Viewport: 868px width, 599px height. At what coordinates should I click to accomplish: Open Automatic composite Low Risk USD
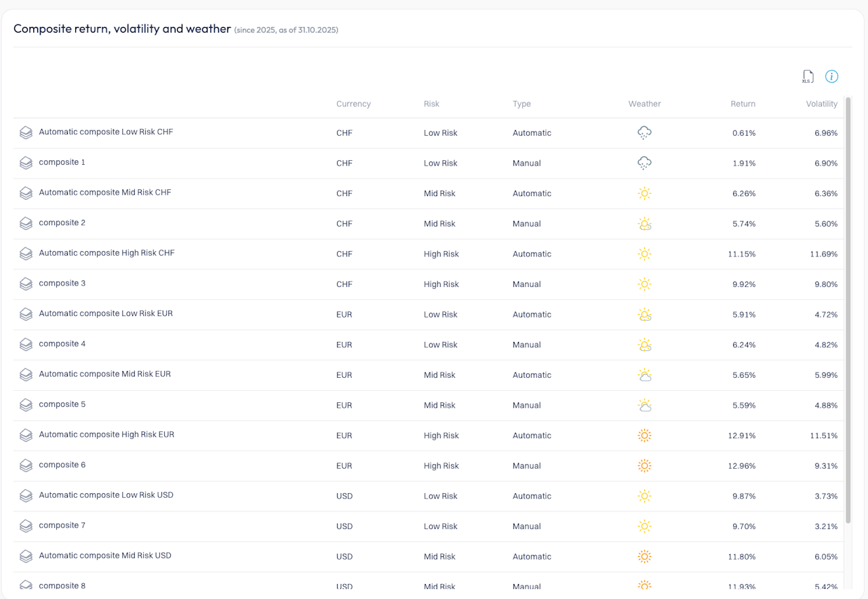[106, 495]
